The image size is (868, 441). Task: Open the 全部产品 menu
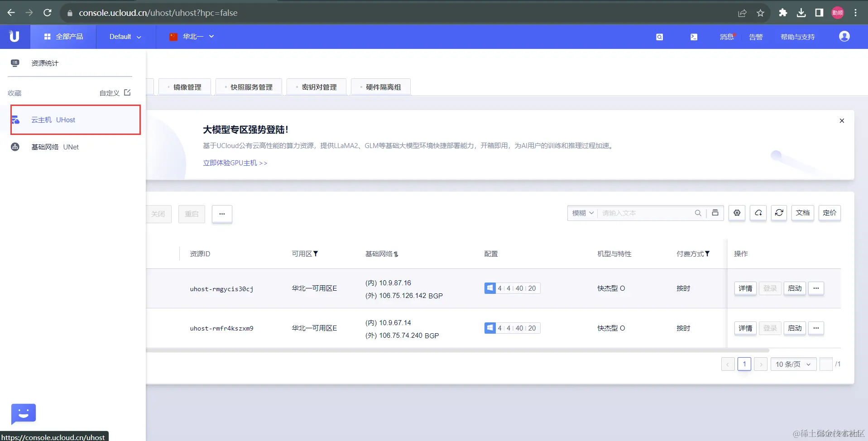[63, 37]
